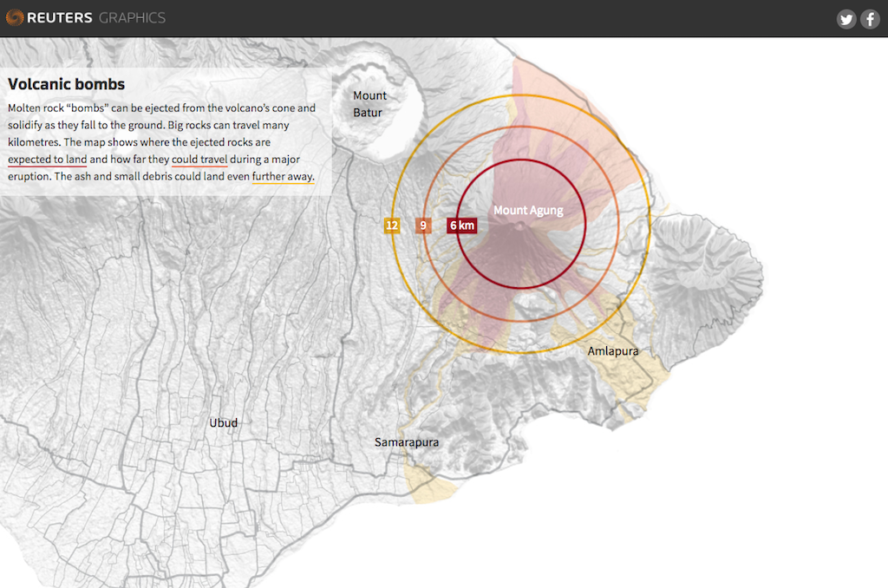Click the Samarapura town label
The image size is (888, 588).
(x=406, y=442)
